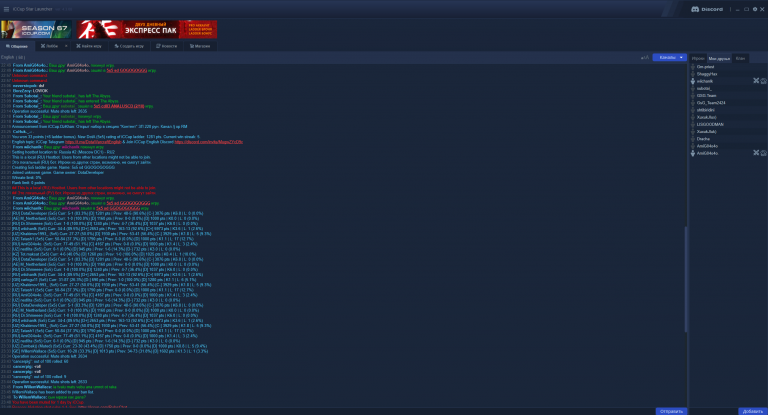Select friend GvG_Team2424 in the list

click(711, 103)
